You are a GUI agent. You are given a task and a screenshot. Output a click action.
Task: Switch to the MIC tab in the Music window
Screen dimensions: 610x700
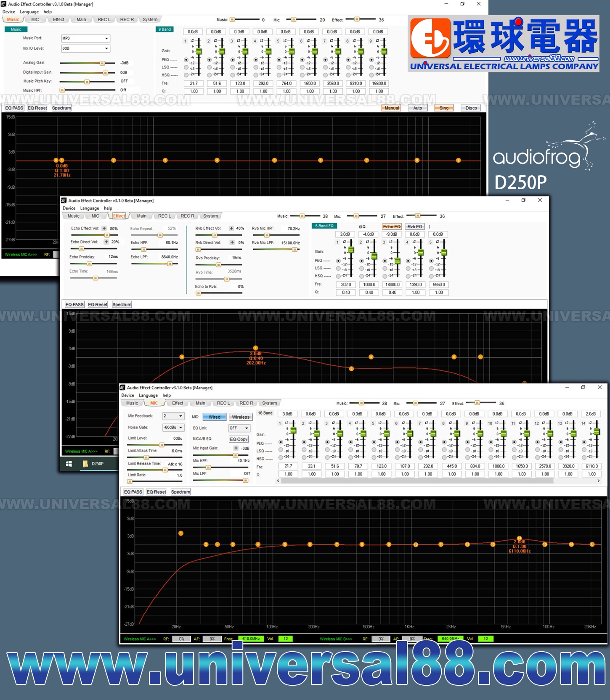[35, 20]
